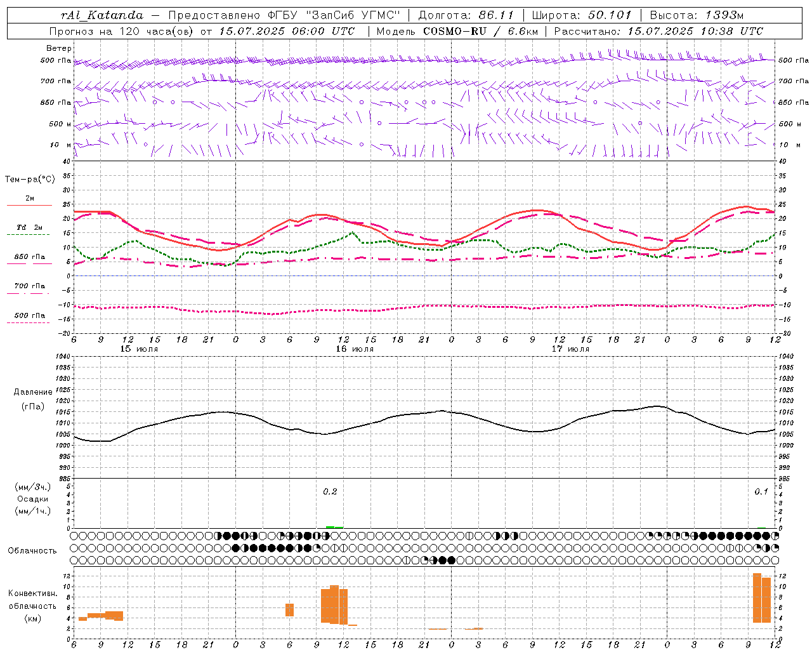Screen dimensions: 812x650
Task: Click the 10 м wind level label on the left
Action: [x=61, y=145]
